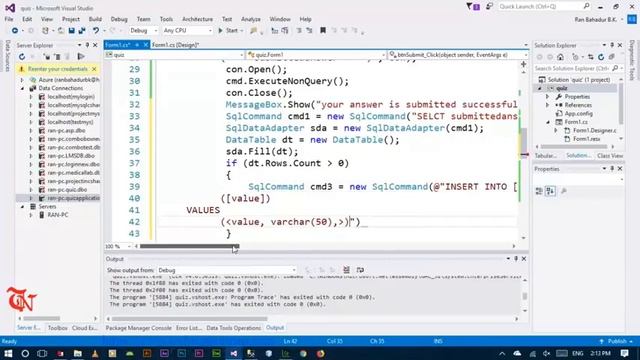Open the Architecture menu
Image resolution: width=640 pixels, height=360 pixels.
pos(198,19)
